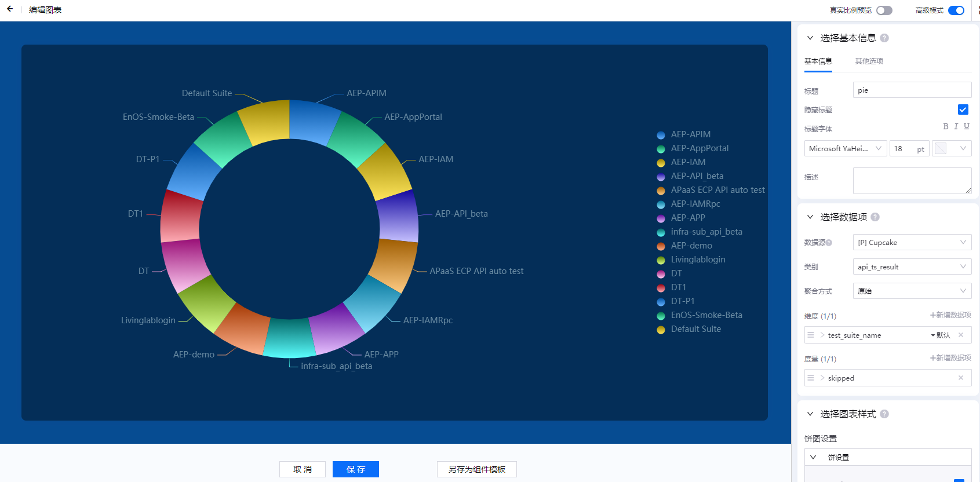Viewport: 980px width, 482px height.
Task: Click AEP-APIM legend dot
Action: click(x=661, y=135)
